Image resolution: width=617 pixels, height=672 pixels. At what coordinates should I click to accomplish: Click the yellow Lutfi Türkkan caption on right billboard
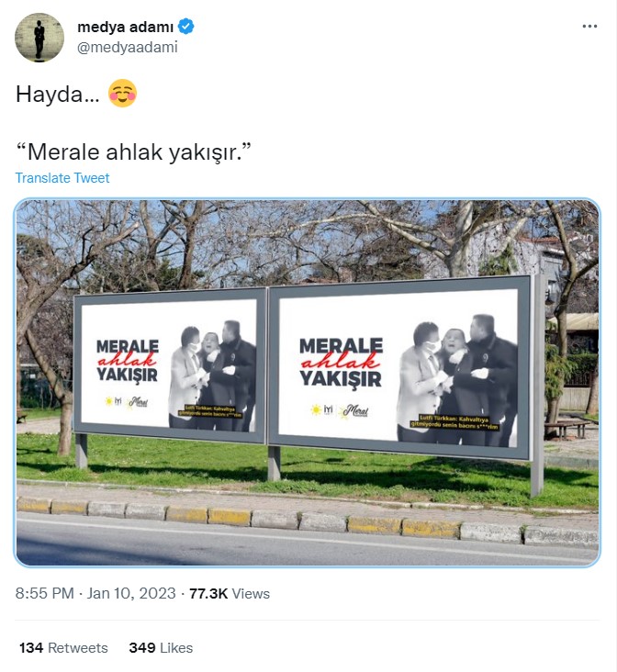[x=454, y=422]
